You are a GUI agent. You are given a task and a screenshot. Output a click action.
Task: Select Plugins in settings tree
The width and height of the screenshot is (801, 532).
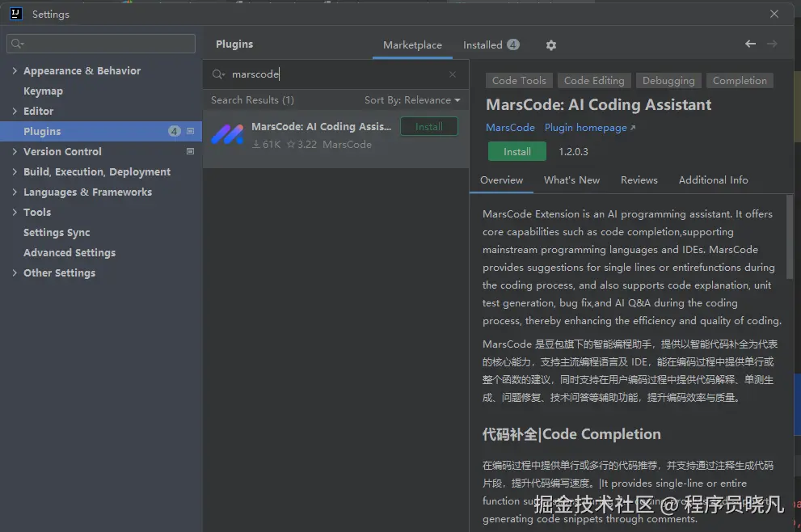tap(101, 131)
